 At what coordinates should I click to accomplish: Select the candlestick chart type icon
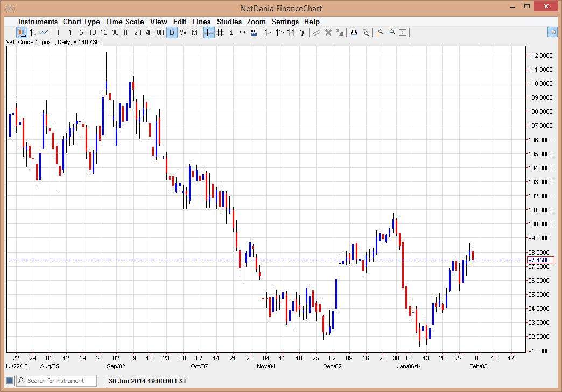[20, 32]
